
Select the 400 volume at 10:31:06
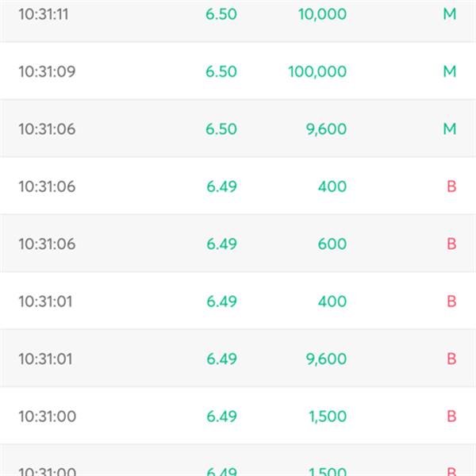coord(332,186)
